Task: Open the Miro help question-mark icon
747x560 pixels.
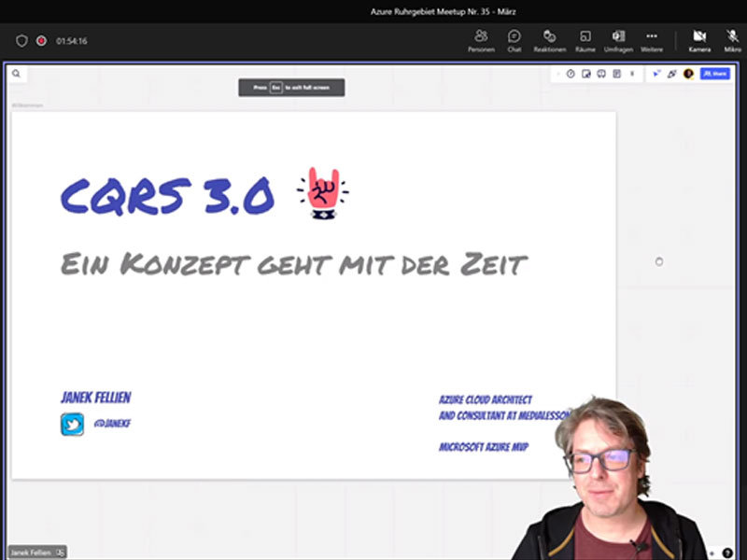Action: click(727, 553)
